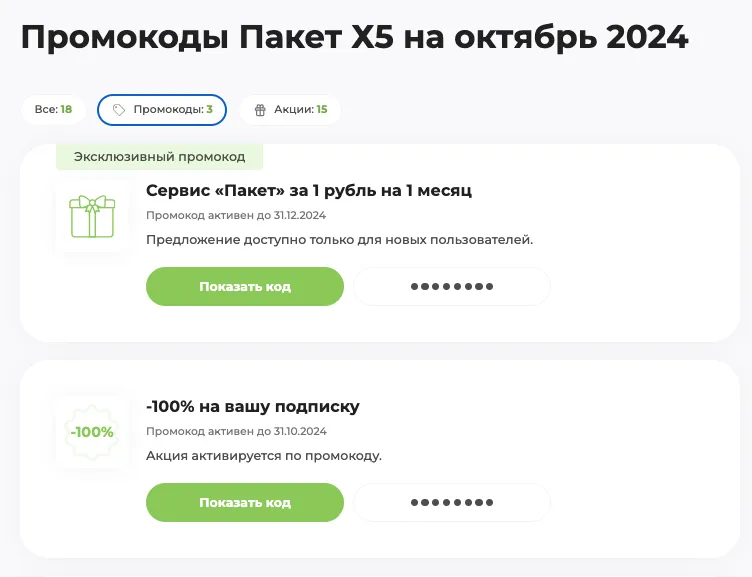
Task: Open the "Сервис «Пакет» за 1 рубль" title
Action: (x=309, y=190)
